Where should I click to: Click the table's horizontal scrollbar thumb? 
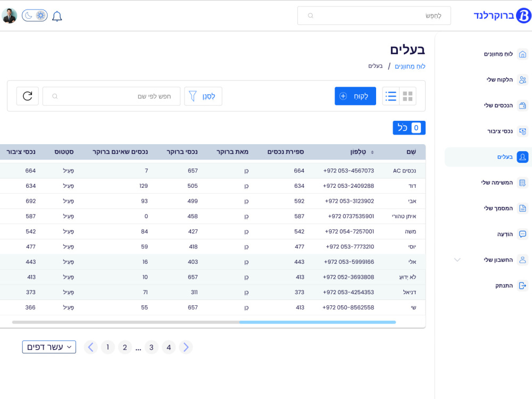click(318, 322)
